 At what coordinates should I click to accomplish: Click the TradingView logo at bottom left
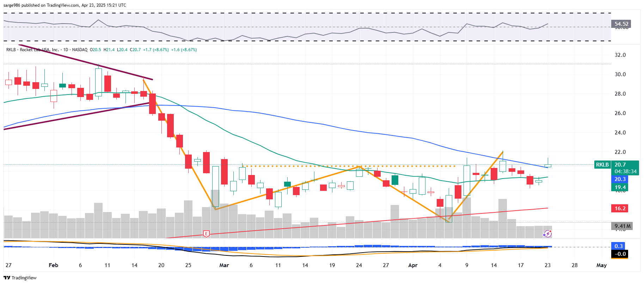(x=20, y=278)
